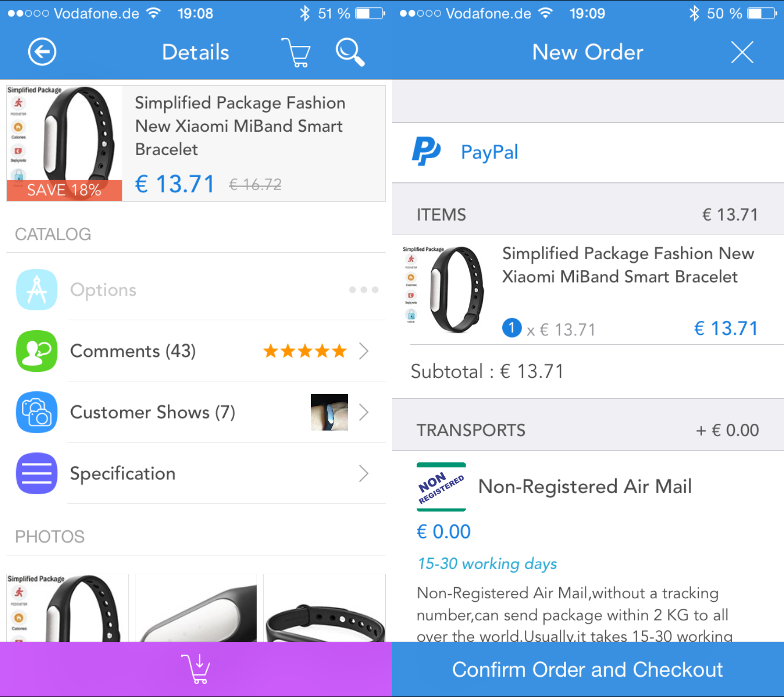This screenshot has width=784, height=697.
Task: Add to cart with purple bottom button
Action: click(196, 669)
